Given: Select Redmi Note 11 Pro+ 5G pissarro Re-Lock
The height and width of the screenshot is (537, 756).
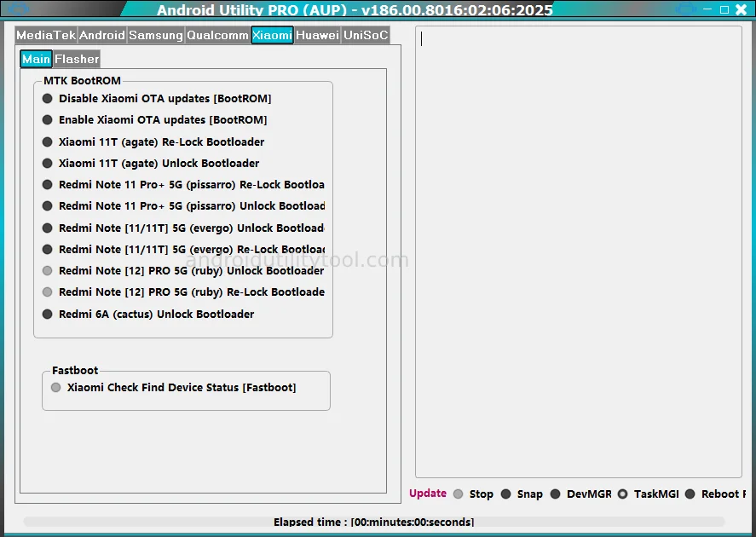Looking at the screenshot, I should (183, 184).
